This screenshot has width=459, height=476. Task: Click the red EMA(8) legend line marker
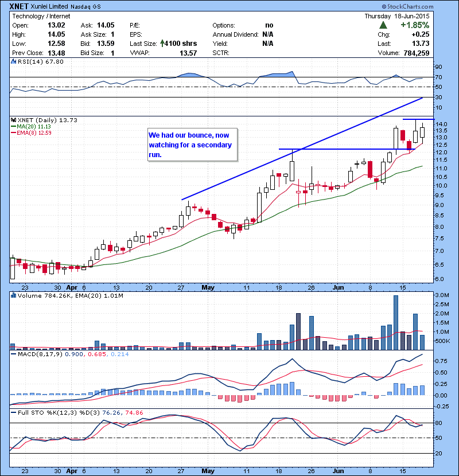tap(13, 132)
